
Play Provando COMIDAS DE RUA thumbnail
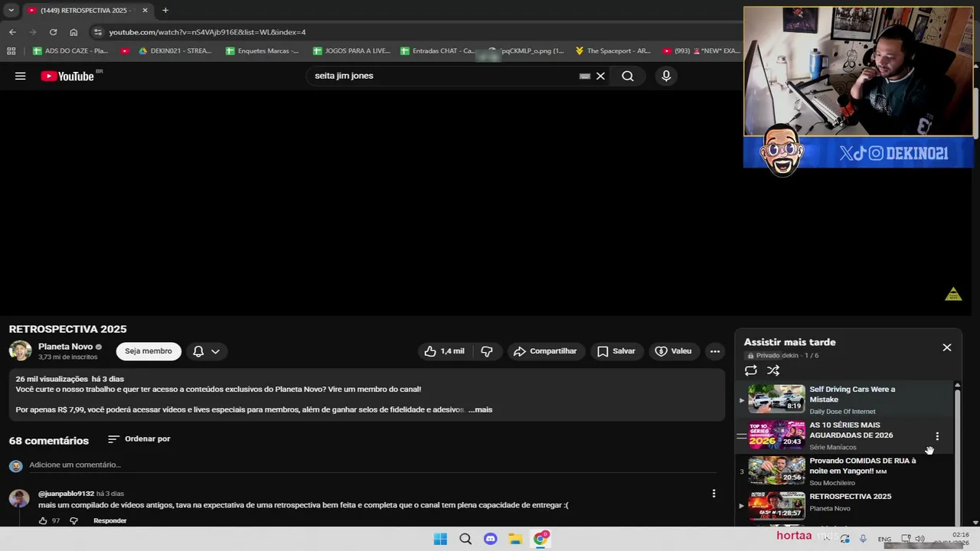point(776,470)
